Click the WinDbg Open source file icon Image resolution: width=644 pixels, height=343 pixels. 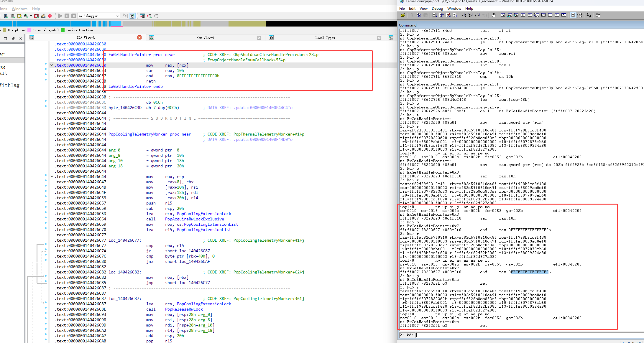click(x=403, y=15)
